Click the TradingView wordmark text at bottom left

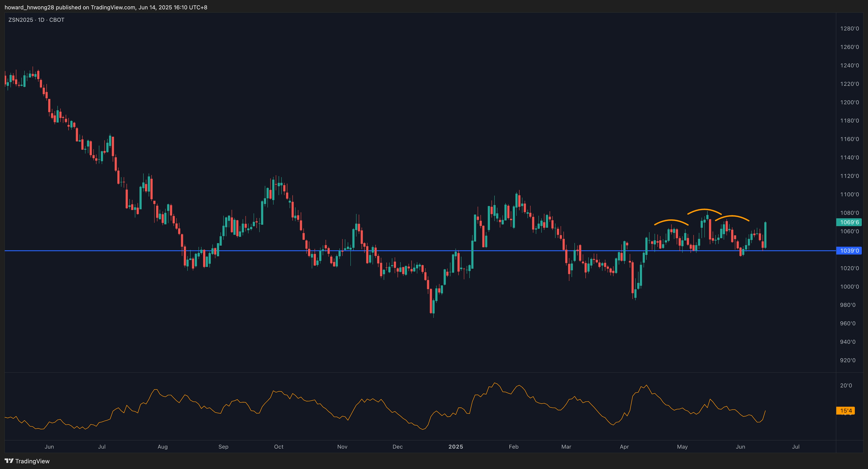[32, 461]
